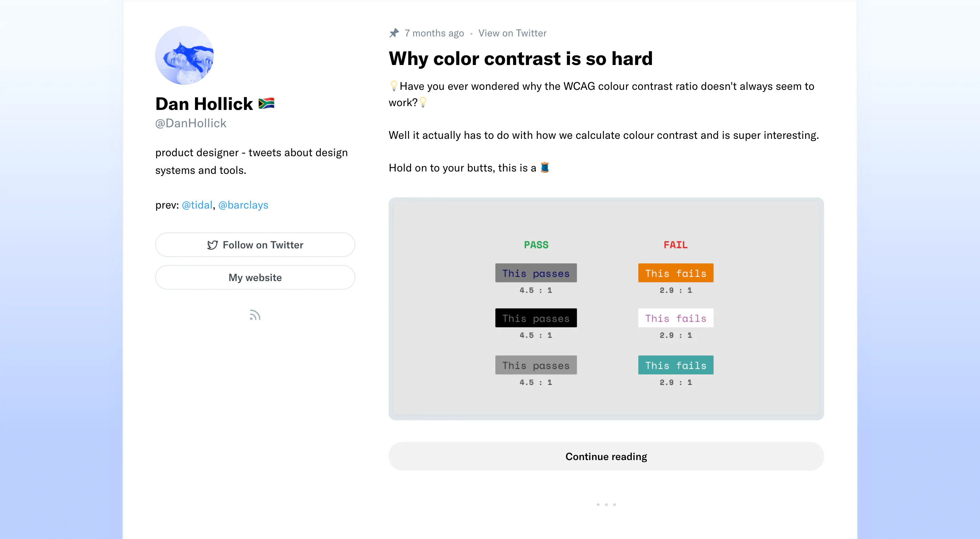Click the orange "This fails" swatch

(x=676, y=273)
